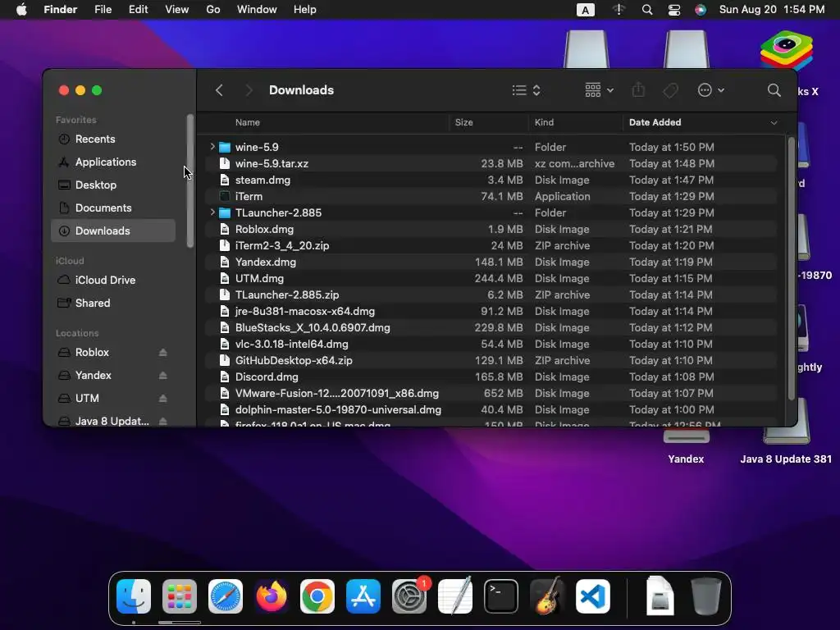Open System Preferences from the Dock
840x630 pixels.
409,596
